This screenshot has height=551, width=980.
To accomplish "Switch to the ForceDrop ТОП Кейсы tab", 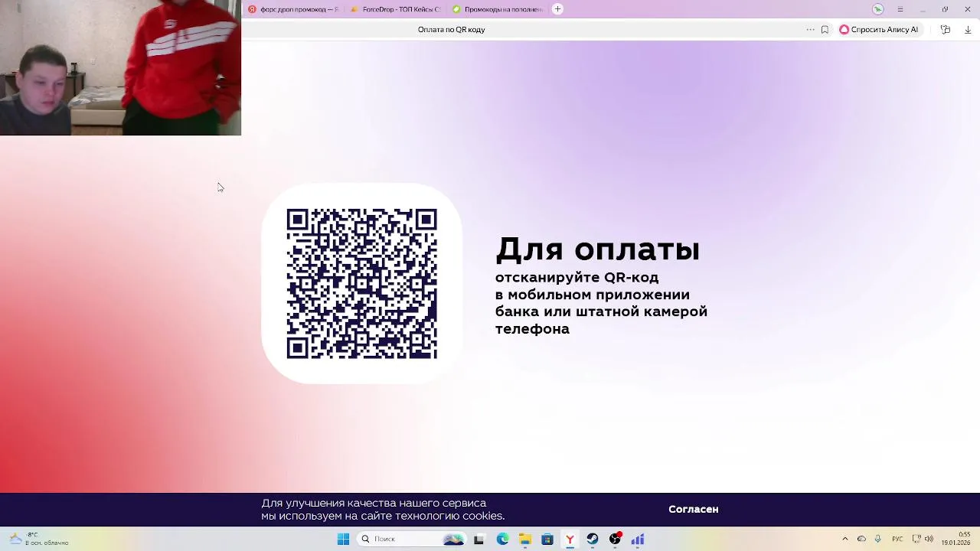I will click(x=396, y=9).
